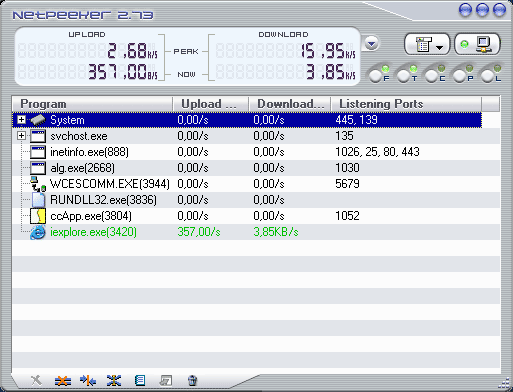Screen dimensions: 513x392
Task: Click port 1052 in ccApp.exe row
Action: (347, 216)
